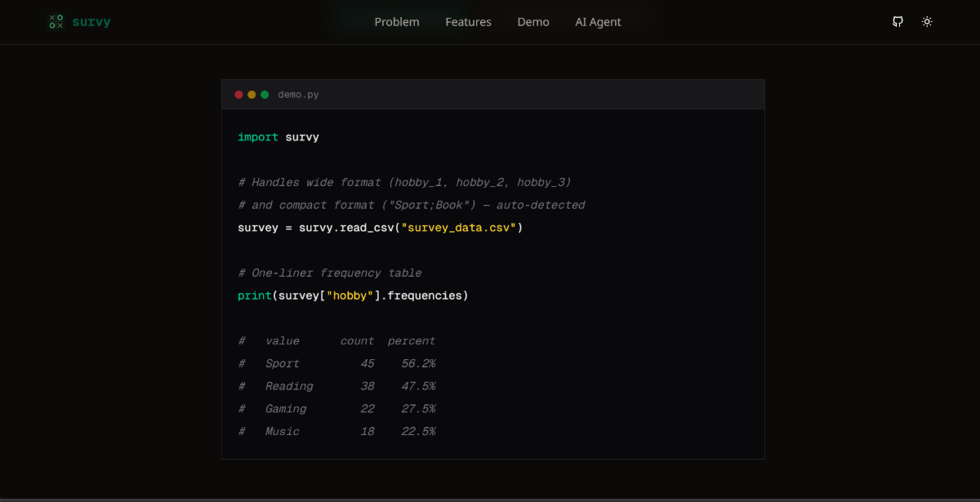Click the "import survy" code line
Image resolution: width=980 pixels, height=502 pixels.
pyautogui.click(x=278, y=137)
